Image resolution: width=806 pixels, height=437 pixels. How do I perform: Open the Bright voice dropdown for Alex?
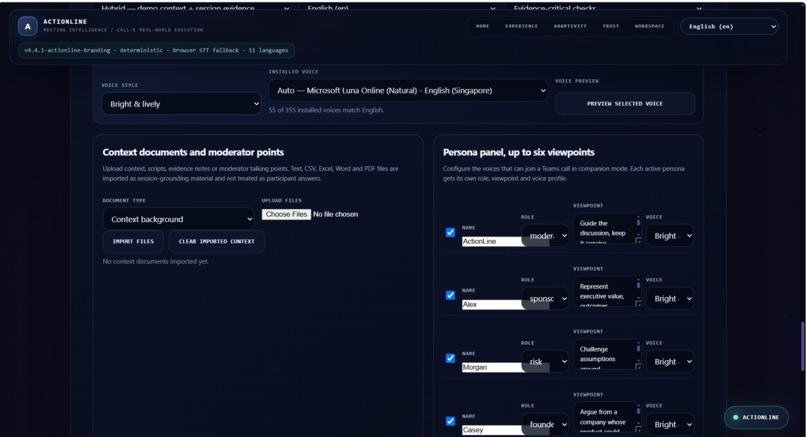(670, 299)
